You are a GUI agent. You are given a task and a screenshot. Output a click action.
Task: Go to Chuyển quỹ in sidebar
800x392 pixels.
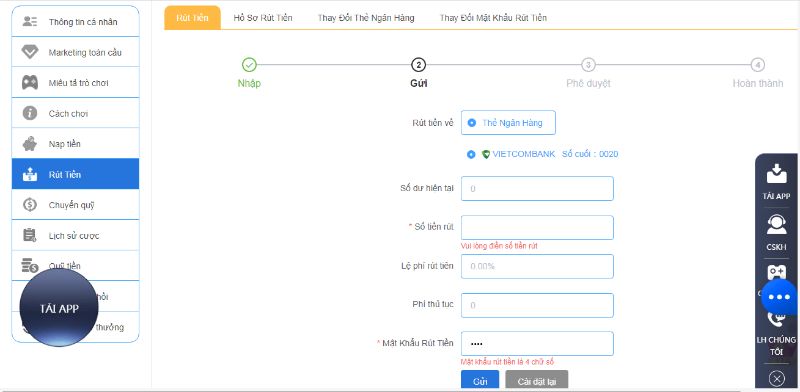(76, 205)
